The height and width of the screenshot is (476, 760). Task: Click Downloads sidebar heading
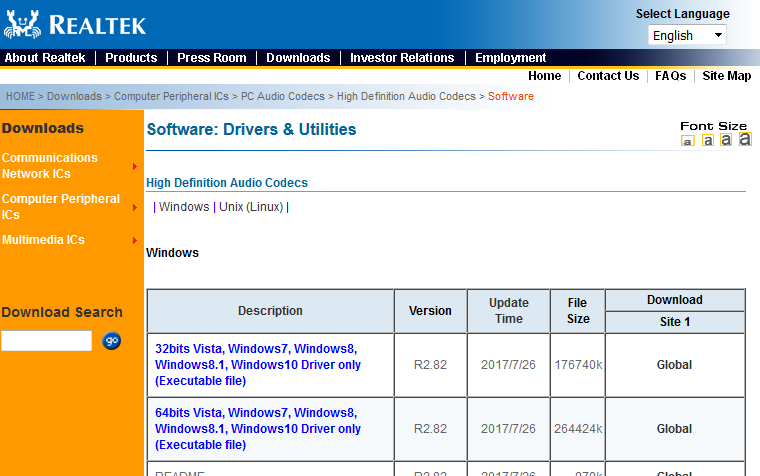pyautogui.click(x=43, y=128)
